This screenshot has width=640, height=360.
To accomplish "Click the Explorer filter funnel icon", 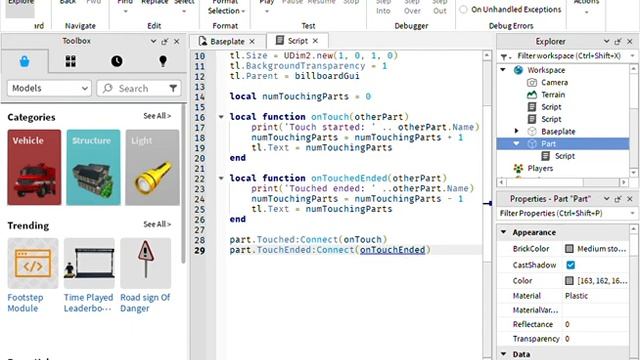I will click(x=504, y=56).
